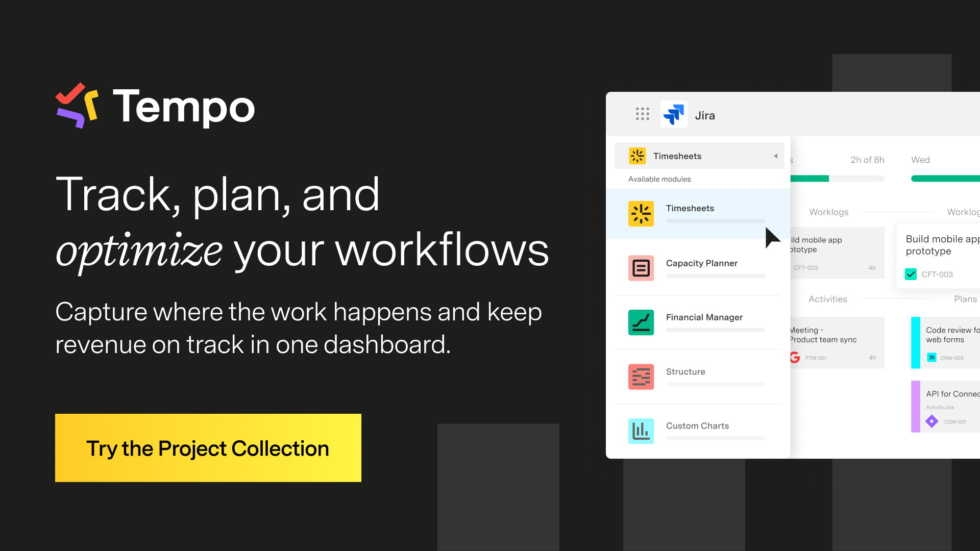Select the Timesheets module icon in the list

(641, 214)
